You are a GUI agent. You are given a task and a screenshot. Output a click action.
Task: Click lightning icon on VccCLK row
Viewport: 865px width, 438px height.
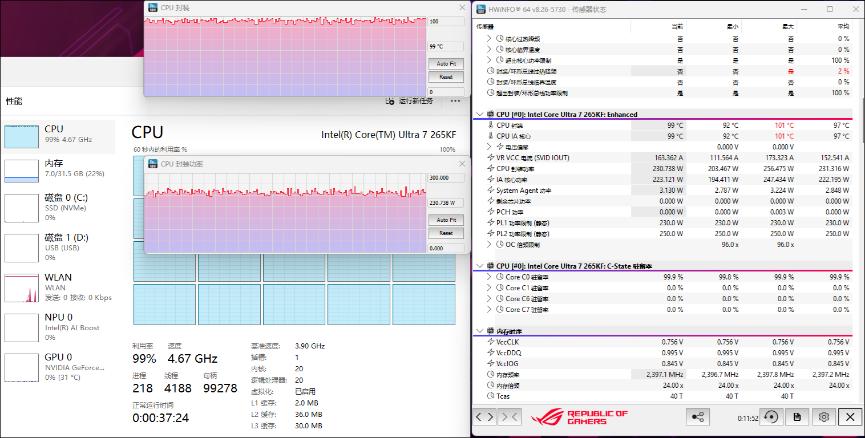(x=491, y=342)
